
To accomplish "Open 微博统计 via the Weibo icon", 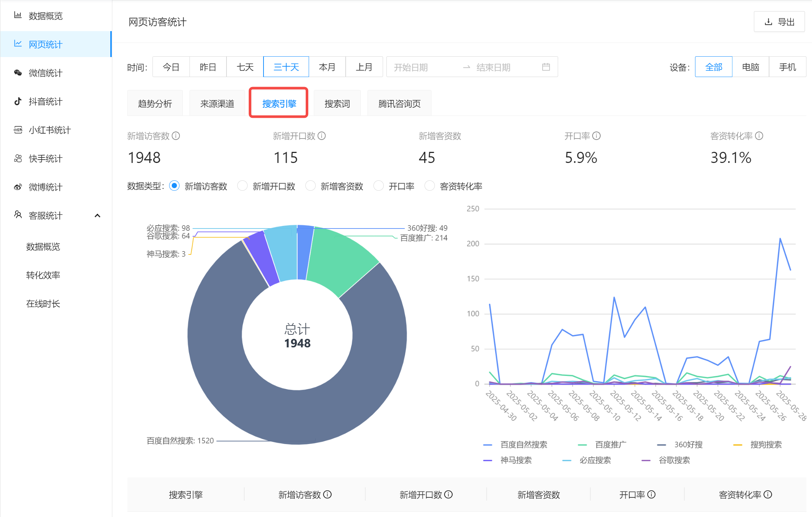I will pos(18,187).
